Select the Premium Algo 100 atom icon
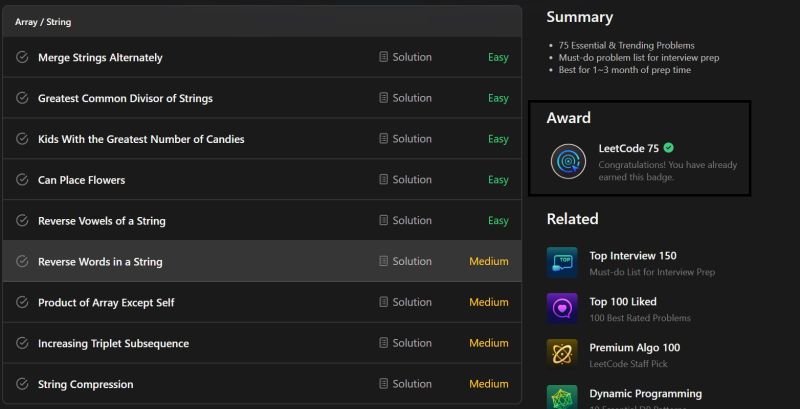800x409 pixels. (x=562, y=354)
